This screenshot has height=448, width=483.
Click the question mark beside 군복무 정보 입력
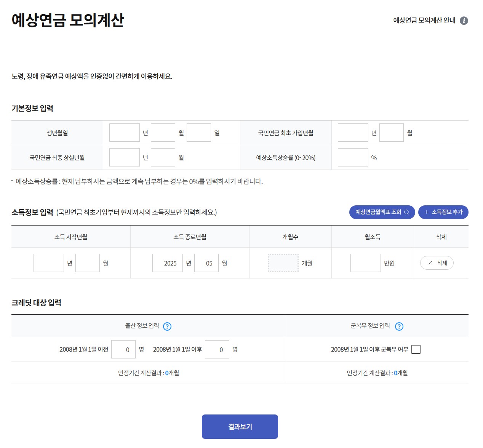[399, 326]
